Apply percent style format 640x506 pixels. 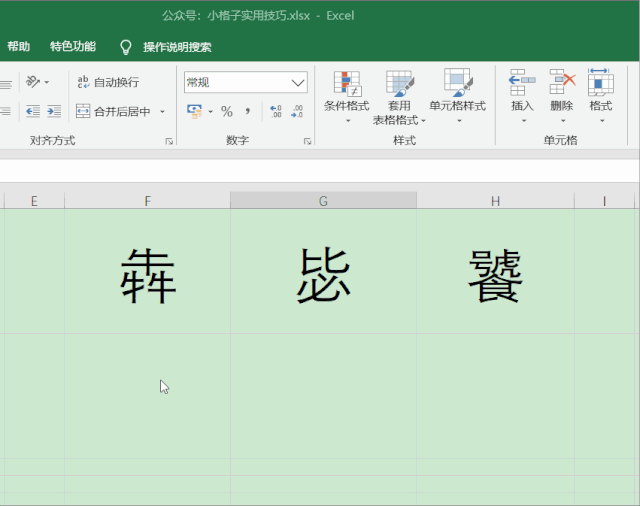pos(227,111)
